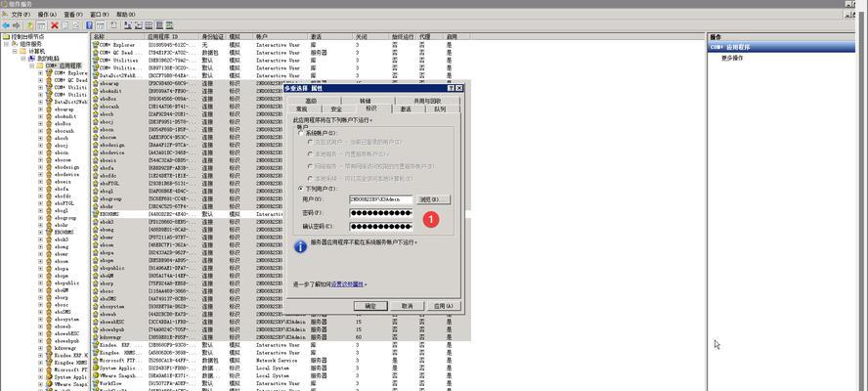Image resolution: width=868 pixels, height=391 pixels.
Task: Click the Workflow application icon in list
Action: coord(96,383)
